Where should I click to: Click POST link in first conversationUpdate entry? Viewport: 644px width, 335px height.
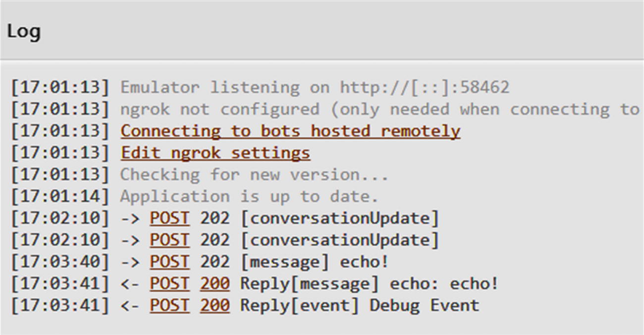coord(169,219)
